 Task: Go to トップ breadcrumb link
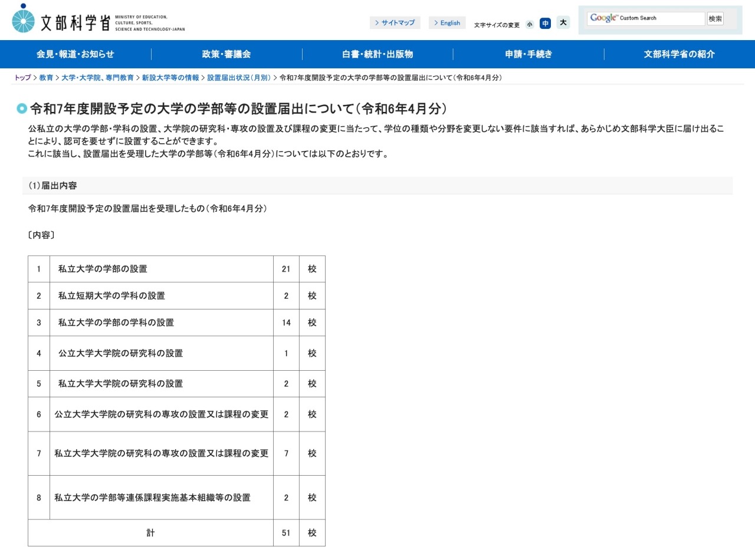[22, 78]
